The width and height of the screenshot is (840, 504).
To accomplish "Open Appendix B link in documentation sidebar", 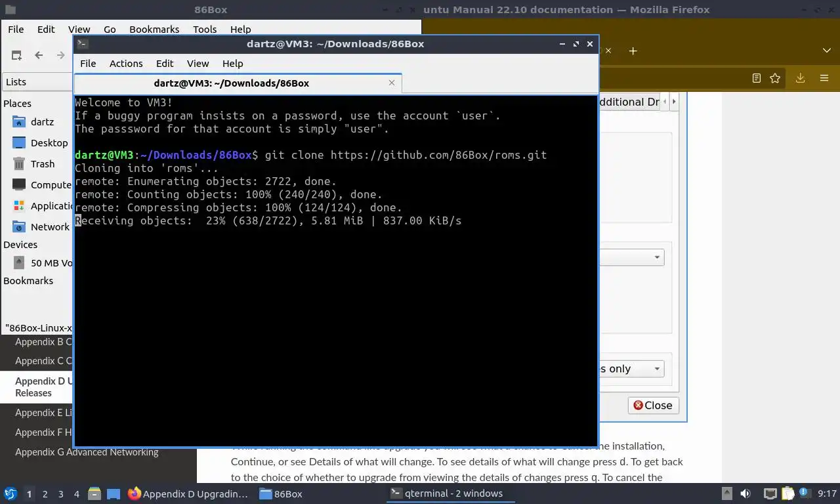I will [x=43, y=342].
